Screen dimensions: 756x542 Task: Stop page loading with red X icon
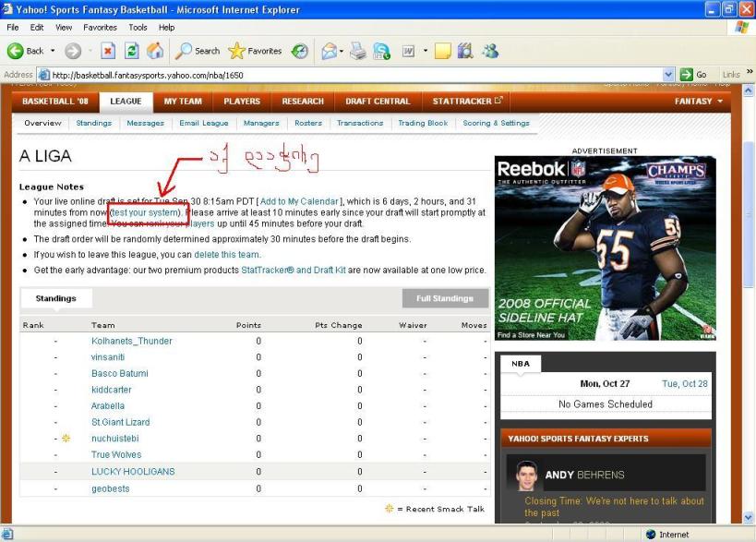(108, 51)
